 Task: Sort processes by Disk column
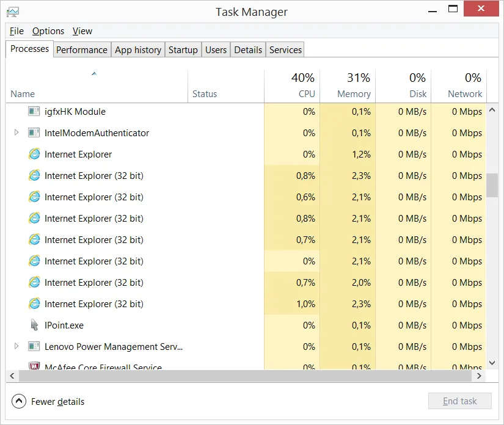403,86
